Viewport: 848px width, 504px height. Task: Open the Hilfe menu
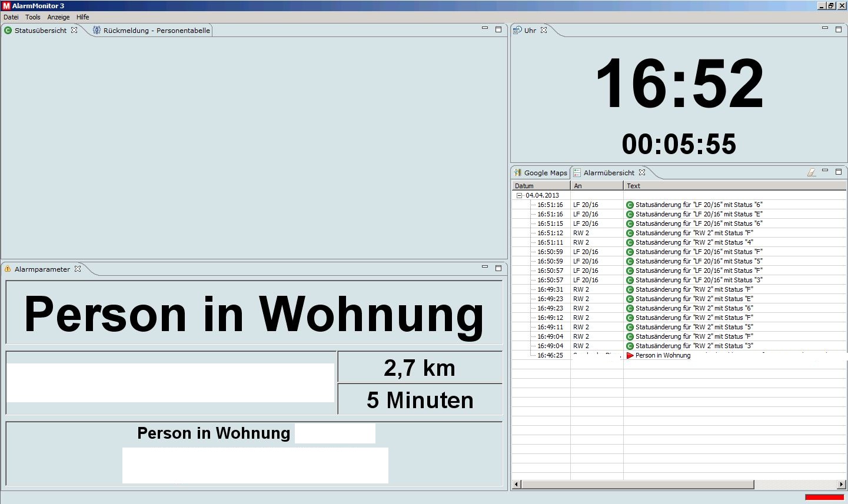[82, 17]
